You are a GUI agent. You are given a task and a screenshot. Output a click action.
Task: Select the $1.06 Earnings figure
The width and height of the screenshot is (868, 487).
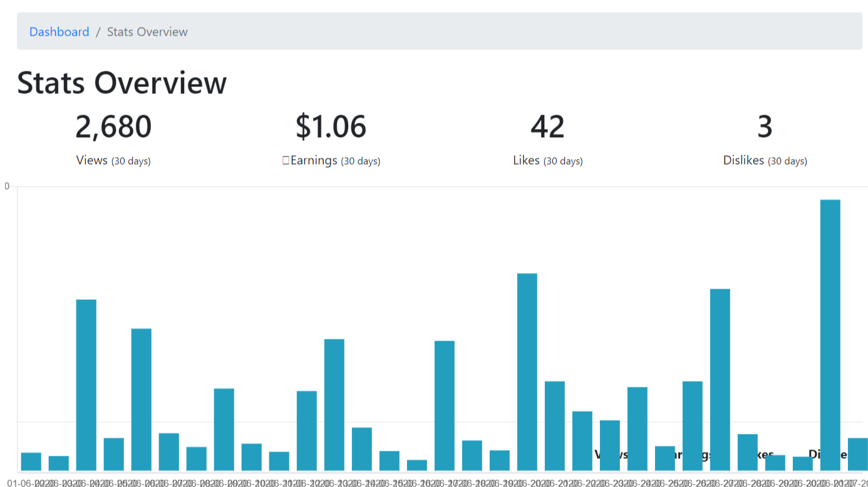point(331,126)
